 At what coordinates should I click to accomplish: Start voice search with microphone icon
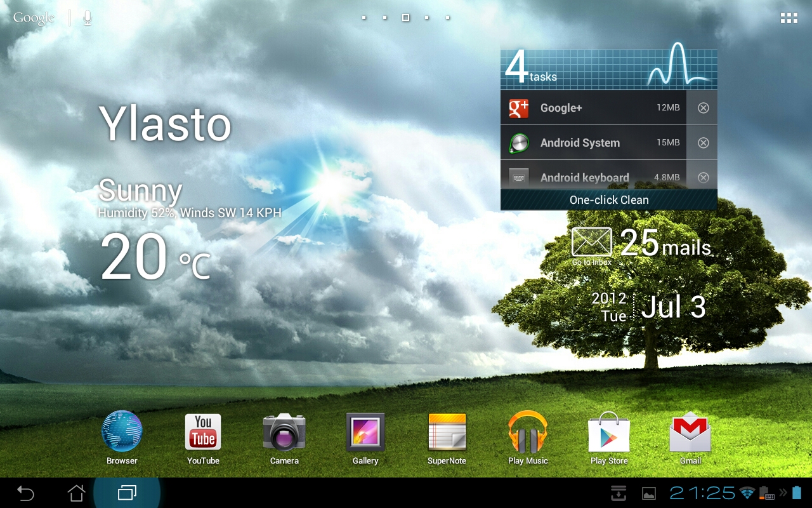[87, 18]
